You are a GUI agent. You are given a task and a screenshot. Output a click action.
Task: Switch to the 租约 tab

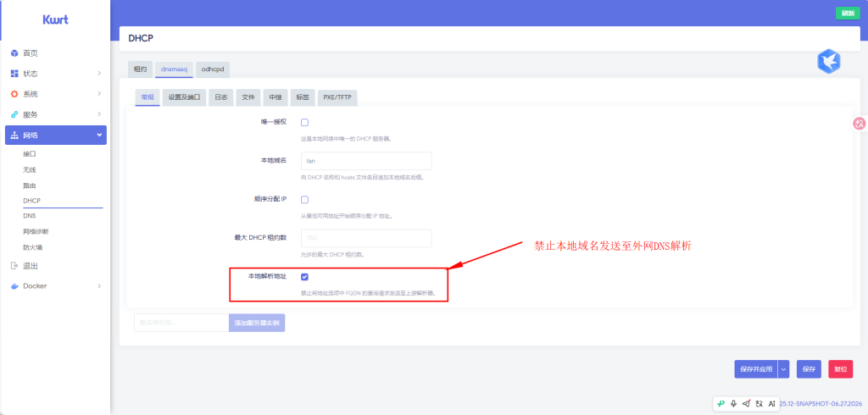pos(140,69)
